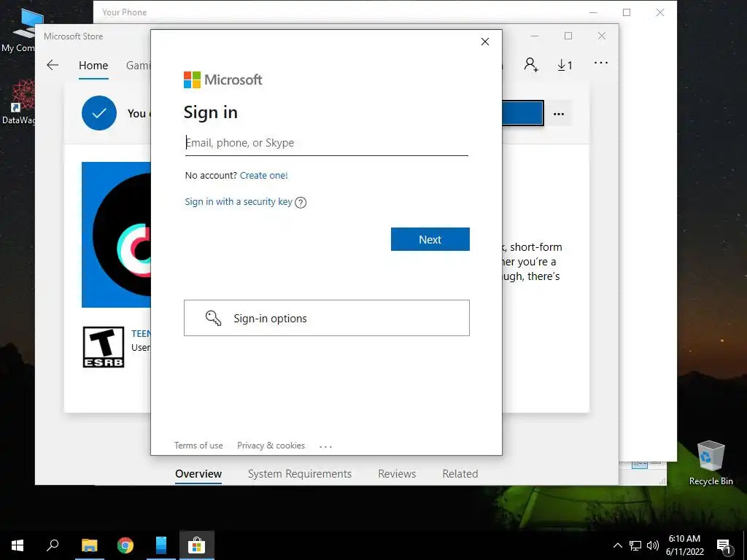
Task: Open File Explorer from the taskbar
Action: [89, 545]
